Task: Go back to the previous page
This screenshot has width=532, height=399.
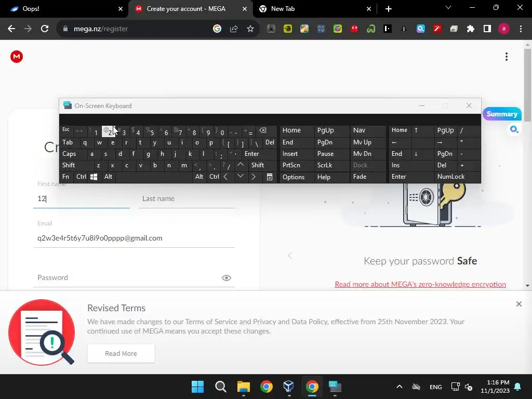Action: pyautogui.click(x=11, y=29)
